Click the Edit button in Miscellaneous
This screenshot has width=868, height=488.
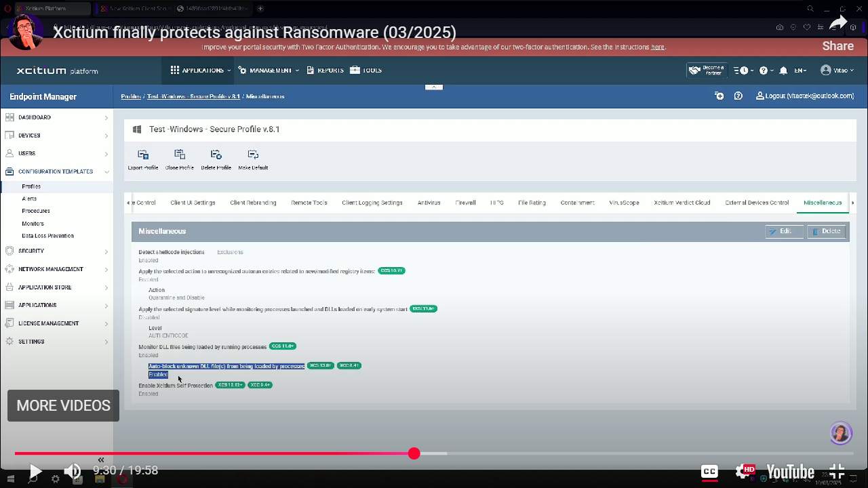pyautogui.click(x=785, y=232)
